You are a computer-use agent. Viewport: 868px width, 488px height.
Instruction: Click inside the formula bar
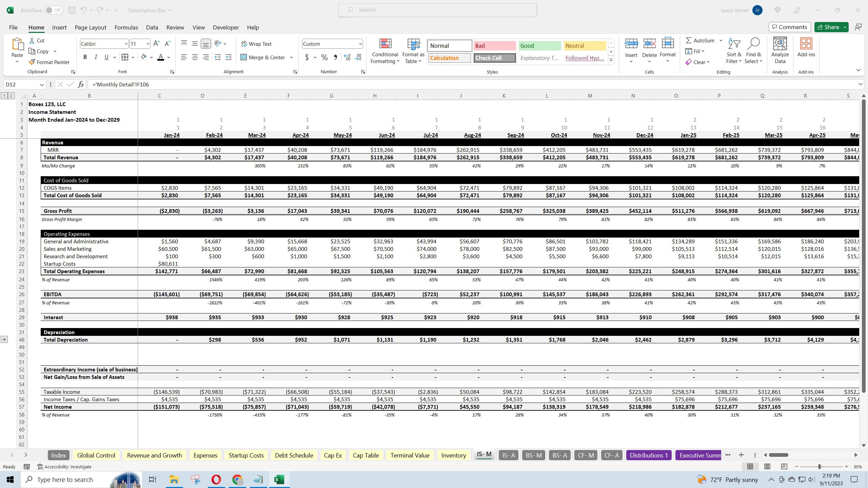click(237, 84)
